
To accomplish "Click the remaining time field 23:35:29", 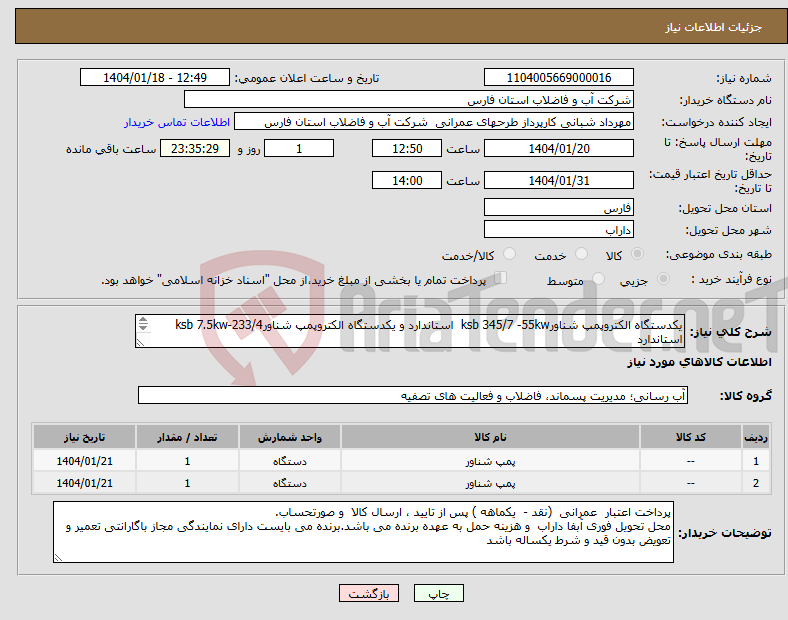I will coord(195,149).
